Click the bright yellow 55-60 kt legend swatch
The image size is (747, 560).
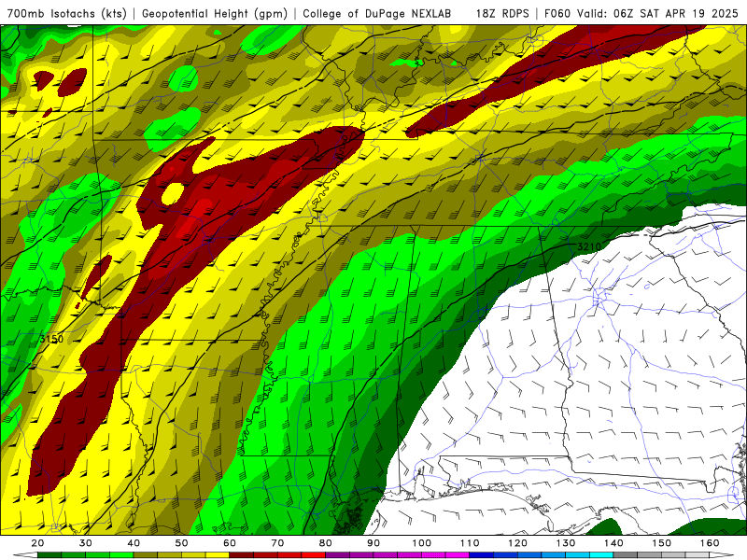tap(218, 555)
